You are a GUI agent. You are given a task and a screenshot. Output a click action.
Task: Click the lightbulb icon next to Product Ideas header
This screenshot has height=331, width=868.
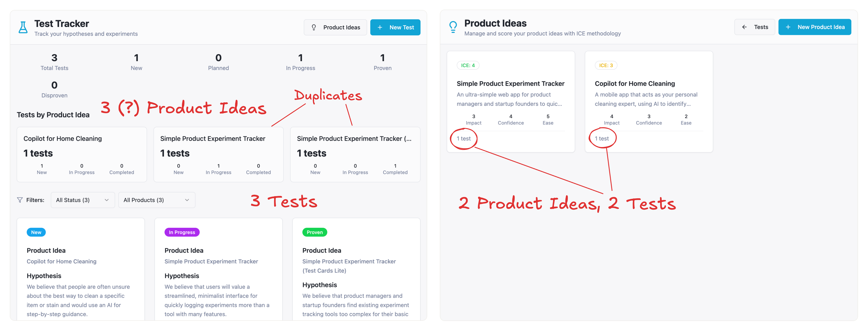453,27
